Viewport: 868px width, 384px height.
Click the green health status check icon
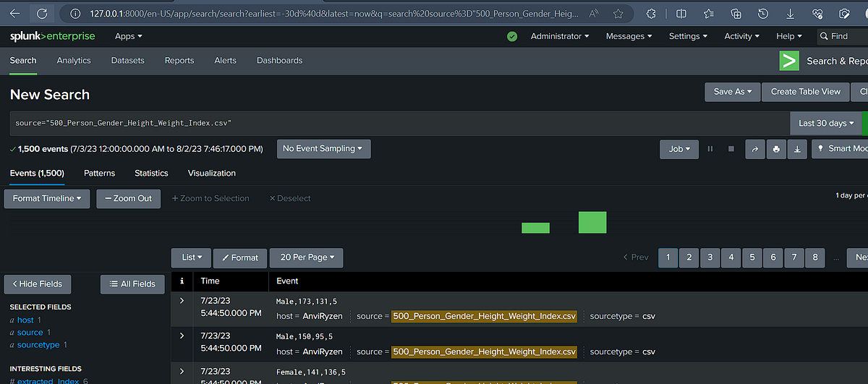(x=512, y=36)
